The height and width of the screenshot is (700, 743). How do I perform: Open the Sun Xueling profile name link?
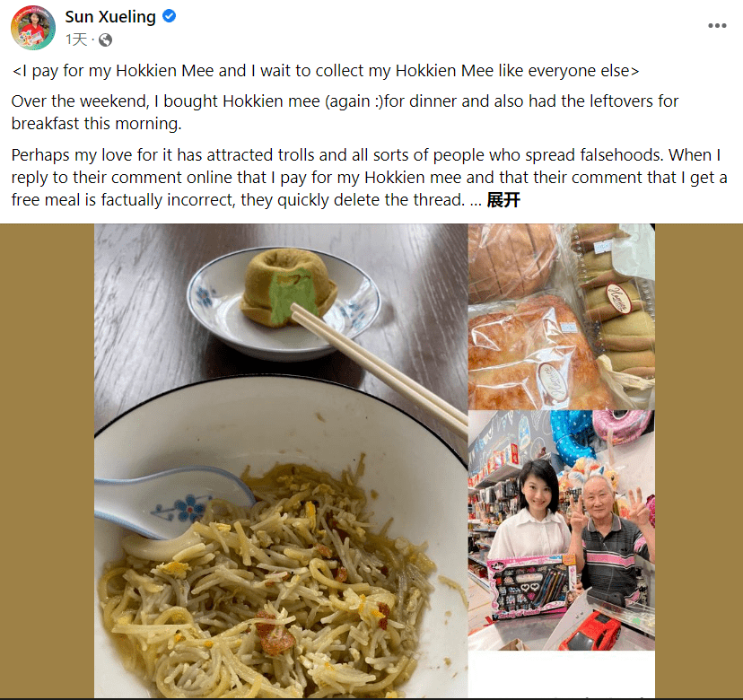(x=110, y=16)
